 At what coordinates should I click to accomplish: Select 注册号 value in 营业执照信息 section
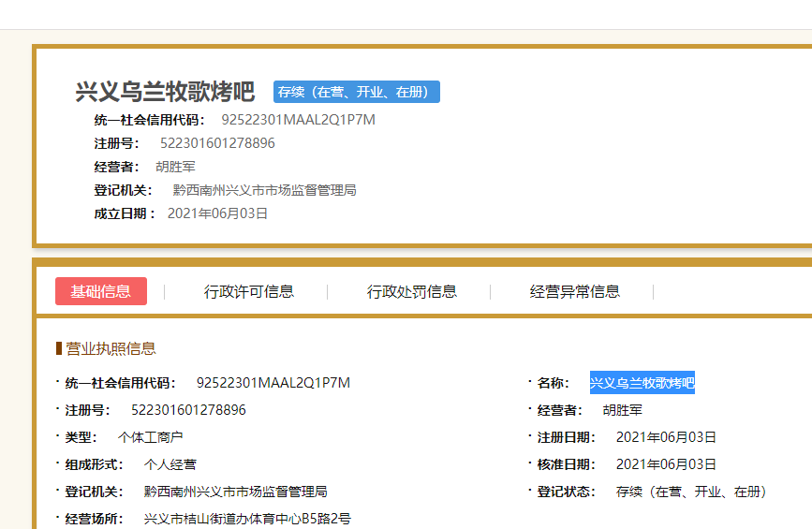(188, 410)
